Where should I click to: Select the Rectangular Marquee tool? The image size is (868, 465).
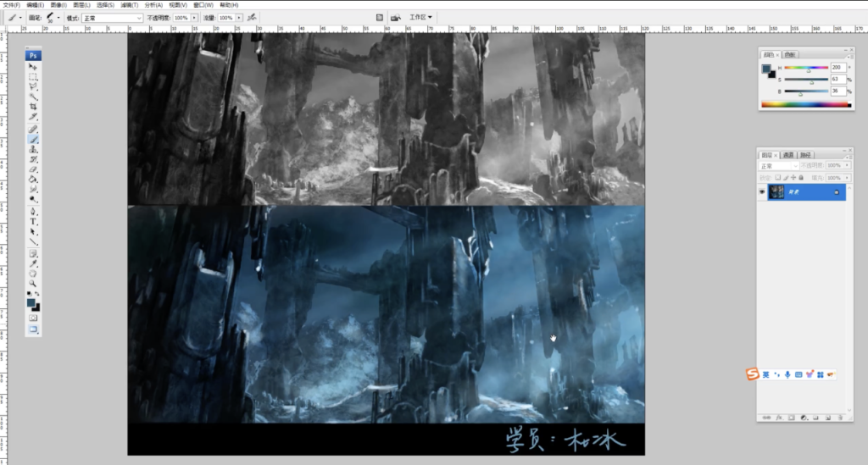[x=34, y=76]
